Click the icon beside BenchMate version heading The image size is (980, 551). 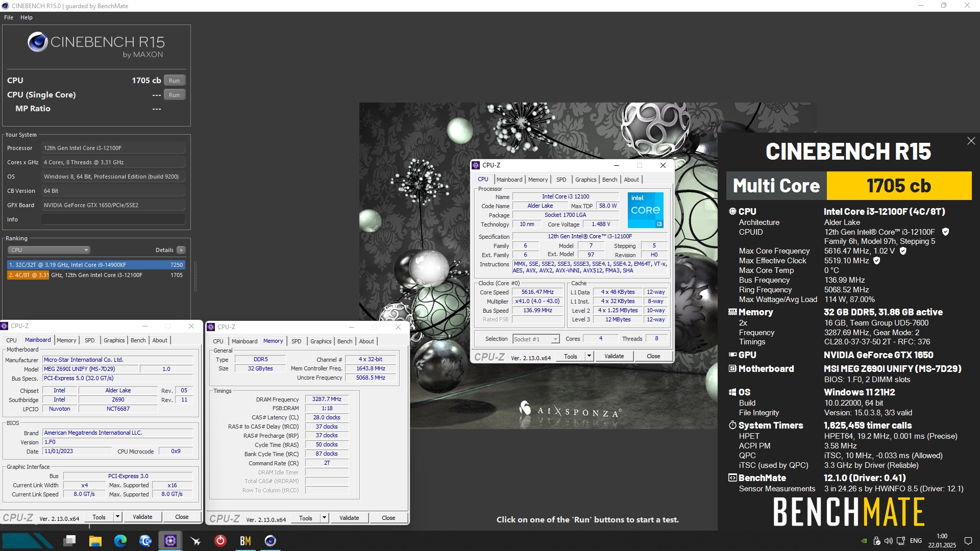click(x=732, y=478)
